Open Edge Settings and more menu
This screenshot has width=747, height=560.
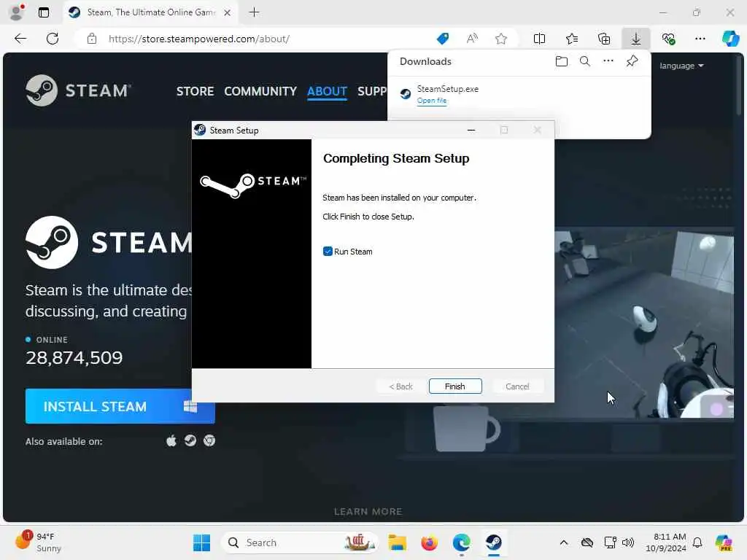point(700,39)
